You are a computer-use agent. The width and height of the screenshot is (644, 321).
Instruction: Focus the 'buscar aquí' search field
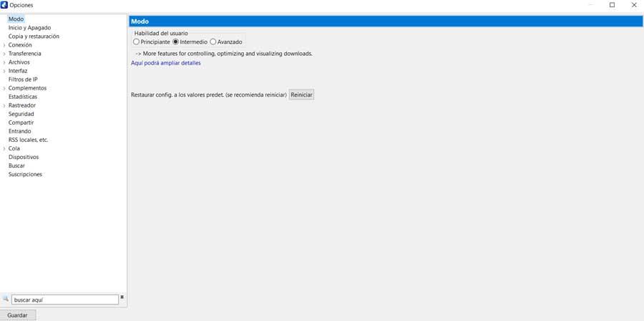tap(65, 300)
